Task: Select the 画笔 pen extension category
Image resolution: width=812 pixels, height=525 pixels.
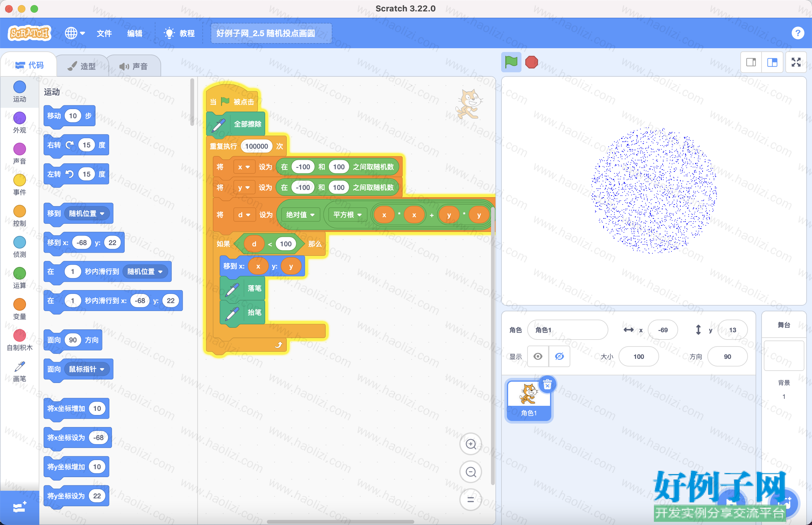Action: click(x=19, y=371)
